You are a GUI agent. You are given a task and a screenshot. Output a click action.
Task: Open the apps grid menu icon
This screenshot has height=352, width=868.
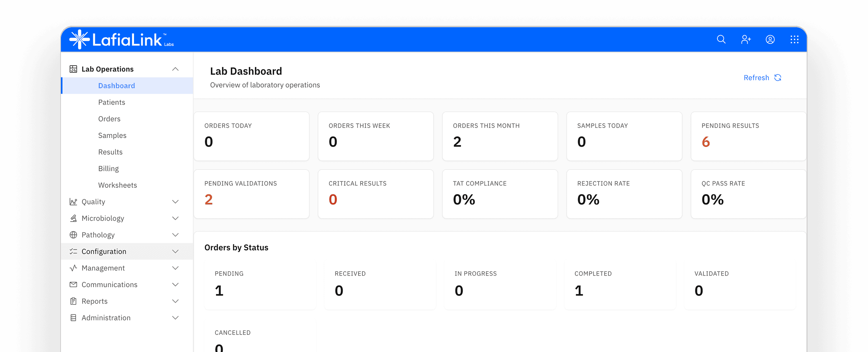(x=795, y=39)
